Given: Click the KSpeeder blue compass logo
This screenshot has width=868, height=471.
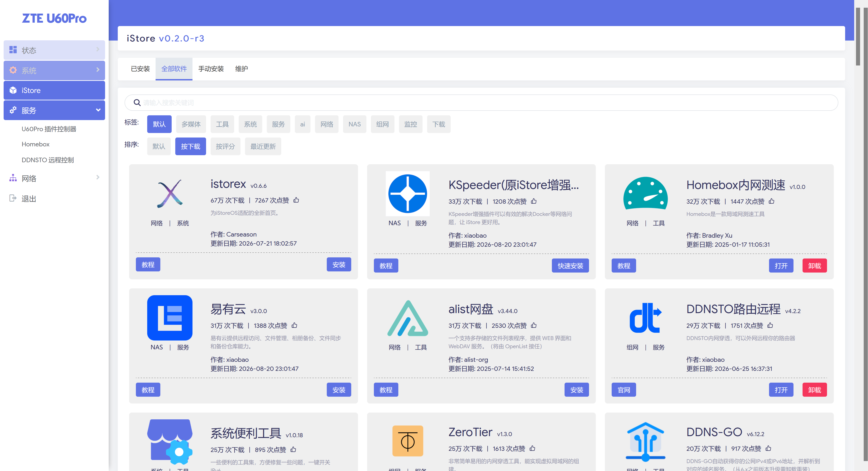Looking at the screenshot, I should point(407,193).
